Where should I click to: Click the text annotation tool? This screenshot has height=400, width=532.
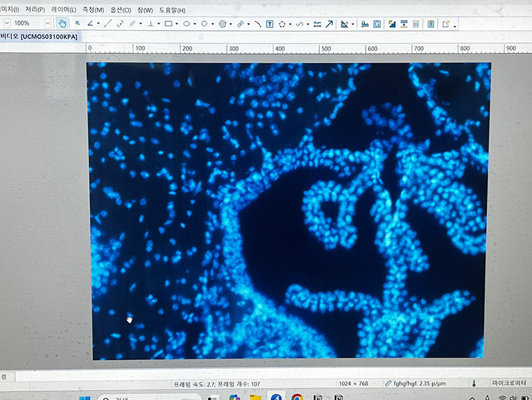point(270,23)
